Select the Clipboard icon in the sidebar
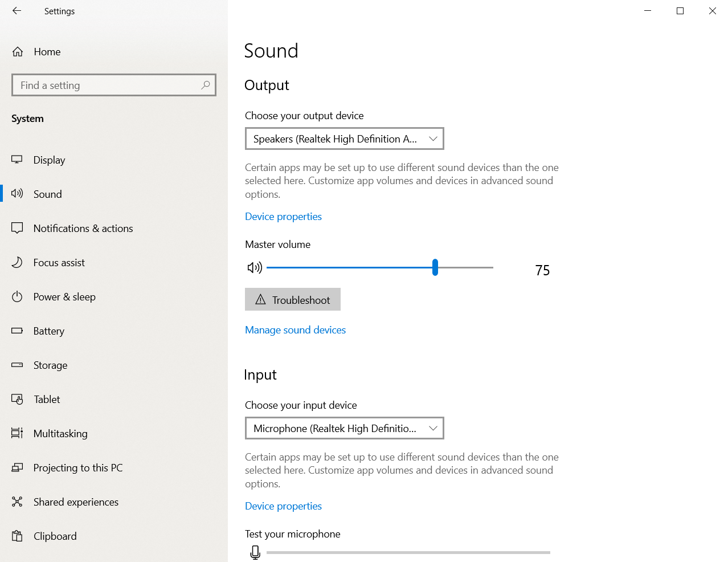This screenshot has height=562, width=728. 17,536
